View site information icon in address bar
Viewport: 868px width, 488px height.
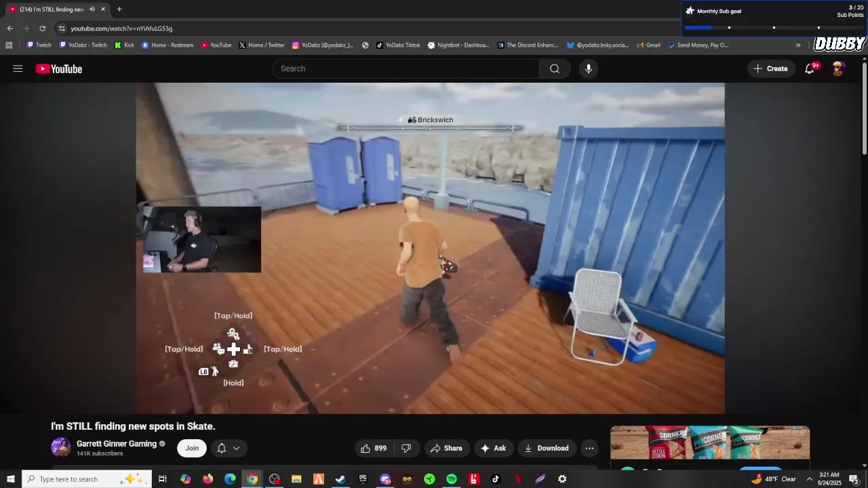(62, 28)
